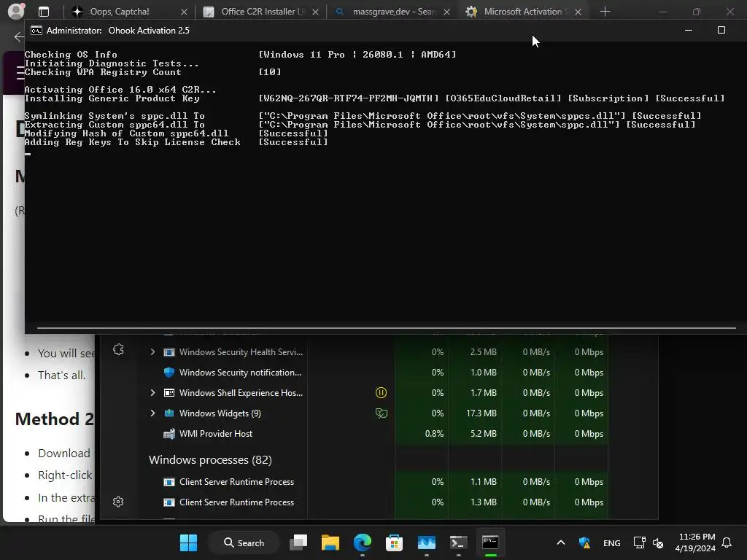Expand Windows Security Health Service row
This screenshot has width=747, height=560.
coord(152,352)
